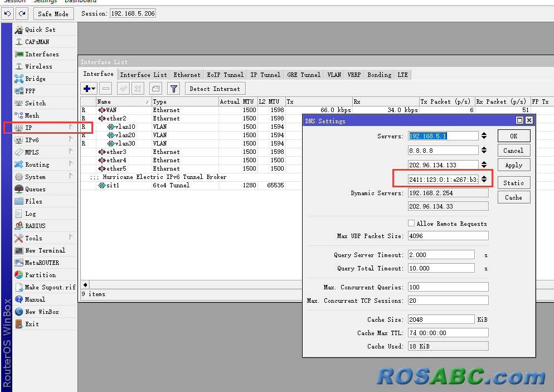Click the Detect Internet button
This screenshot has width=554, height=392.
tap(215, 89)
